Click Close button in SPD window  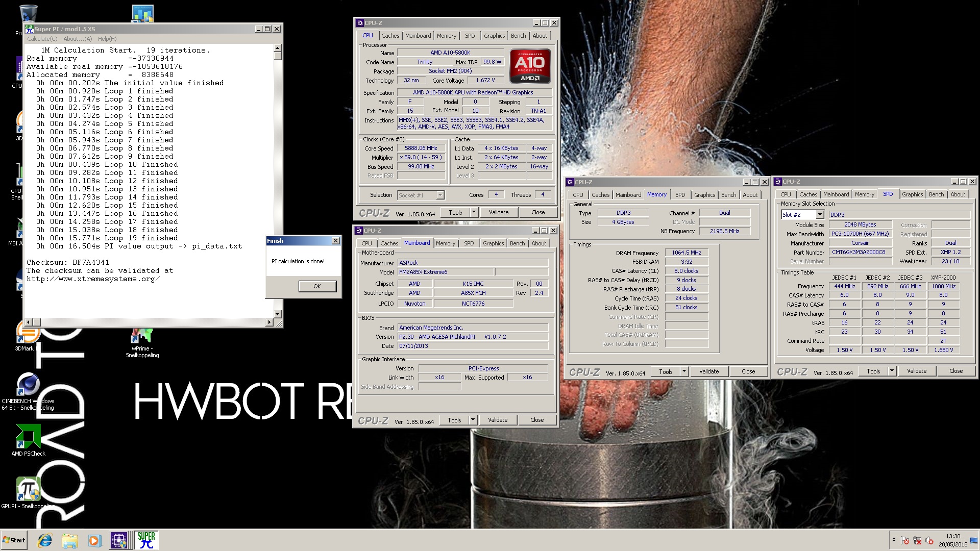coord(956,371)
